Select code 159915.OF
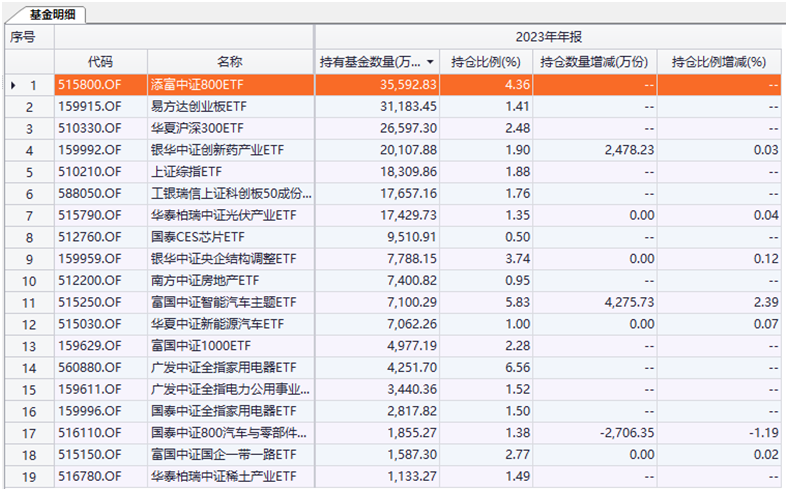The image size is (788, 491). 89,107
